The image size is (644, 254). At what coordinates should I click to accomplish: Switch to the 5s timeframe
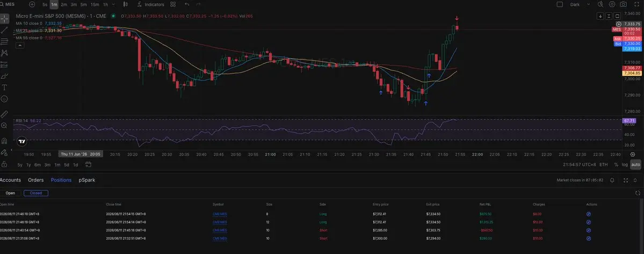click(45, 4)
